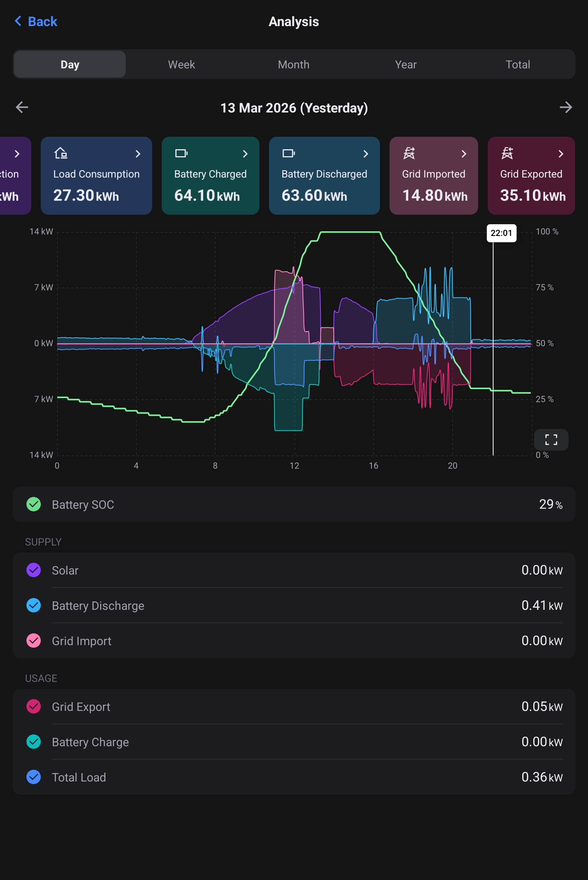Tap the house icon on Load Consumption card
The height and width of the screenshot is (880, 588).
pyautogui.click(x=61, y=153)
